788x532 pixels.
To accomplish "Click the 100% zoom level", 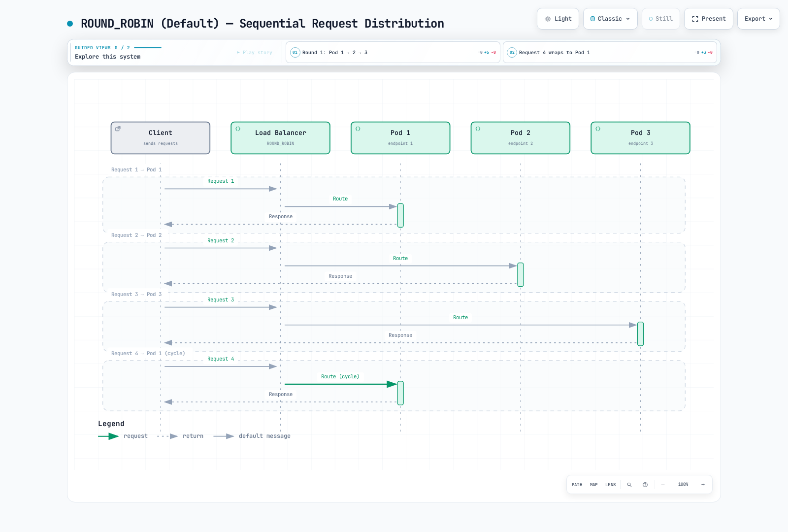I will pyautogui.click(x=683, y=485).
